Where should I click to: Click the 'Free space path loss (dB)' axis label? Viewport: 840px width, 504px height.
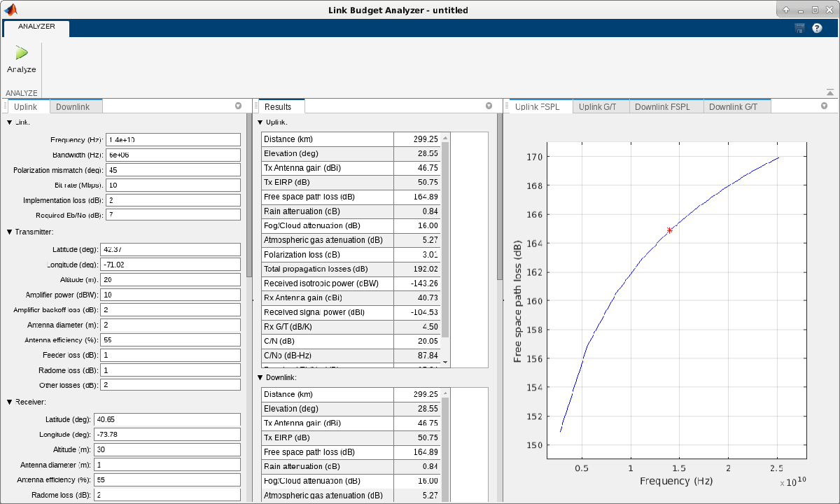click(518, 302)
